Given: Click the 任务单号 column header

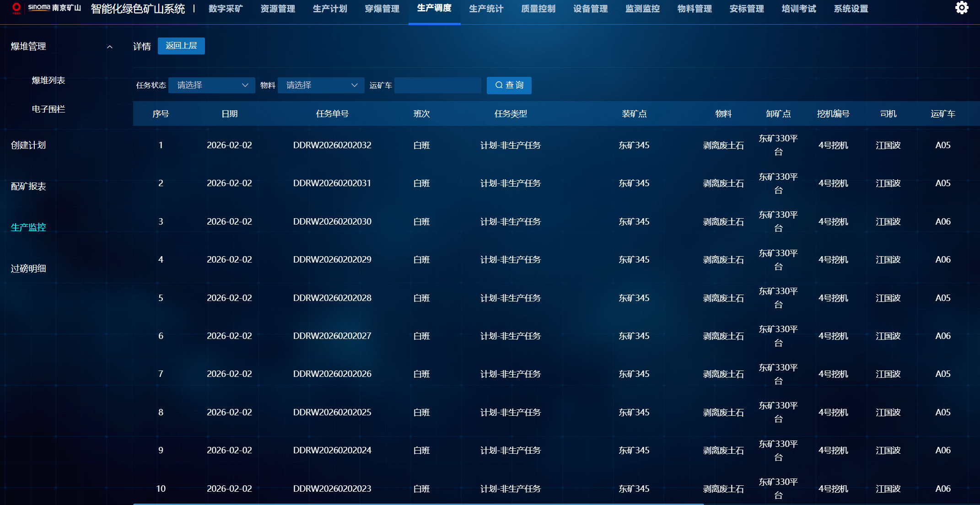Looking at the screenshot, I should [332, 114].
